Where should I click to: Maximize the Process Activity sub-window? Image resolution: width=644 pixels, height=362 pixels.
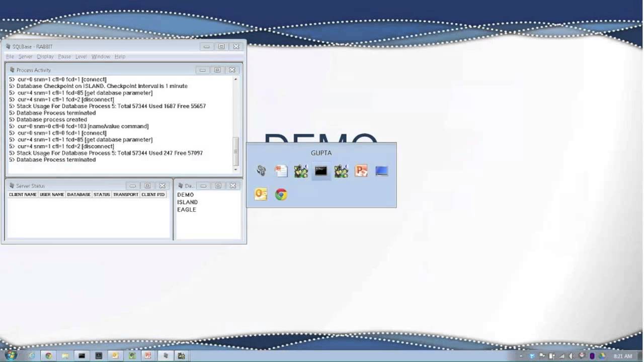(x=217, y=70)
